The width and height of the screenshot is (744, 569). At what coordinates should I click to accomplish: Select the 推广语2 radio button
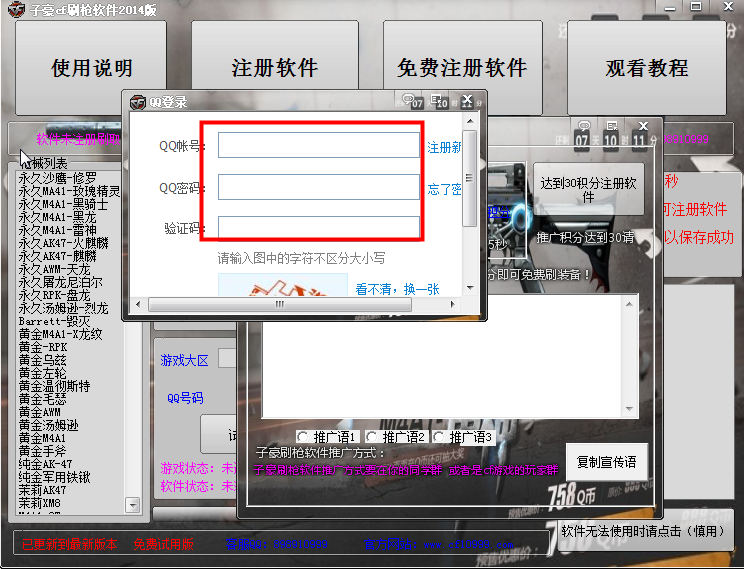click(371, 437)
